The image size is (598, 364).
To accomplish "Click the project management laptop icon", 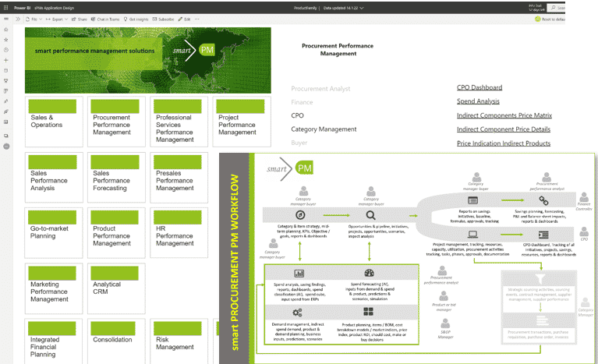I will pos(472,235).
